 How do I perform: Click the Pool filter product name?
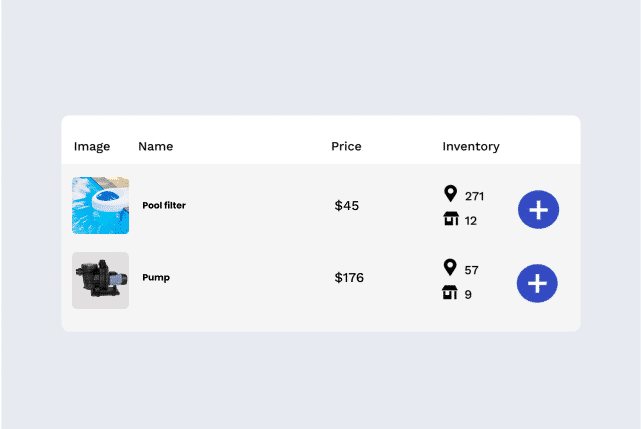coord(164,205)
